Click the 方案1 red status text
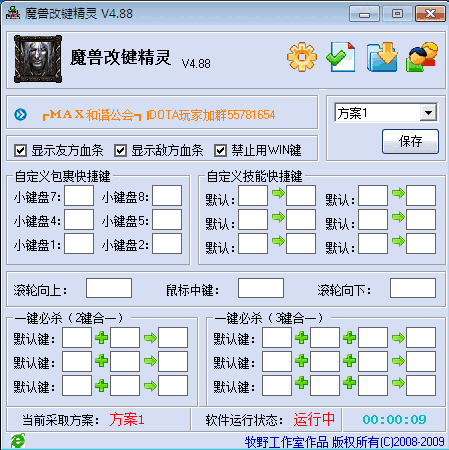This screenshot has width=449, height=450. pyautogui.click(x=127, y=419)
